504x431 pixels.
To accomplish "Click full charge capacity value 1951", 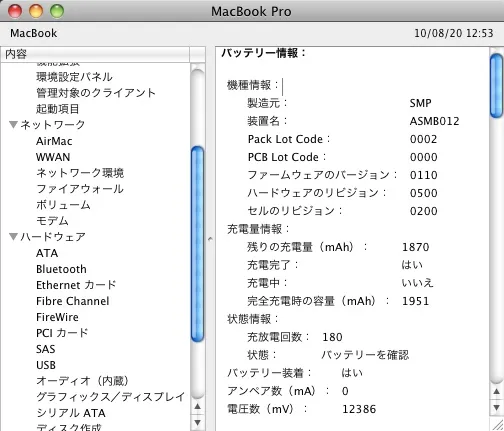I will pyautogui.click(x=416, y=301).
